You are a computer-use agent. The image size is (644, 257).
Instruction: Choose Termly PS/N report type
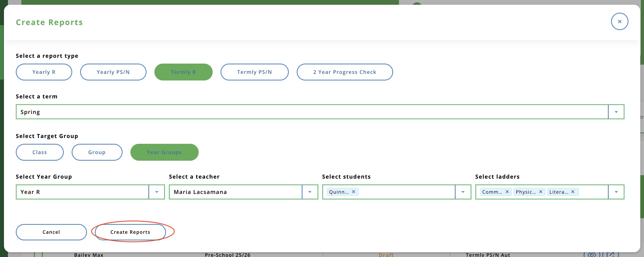254,72
